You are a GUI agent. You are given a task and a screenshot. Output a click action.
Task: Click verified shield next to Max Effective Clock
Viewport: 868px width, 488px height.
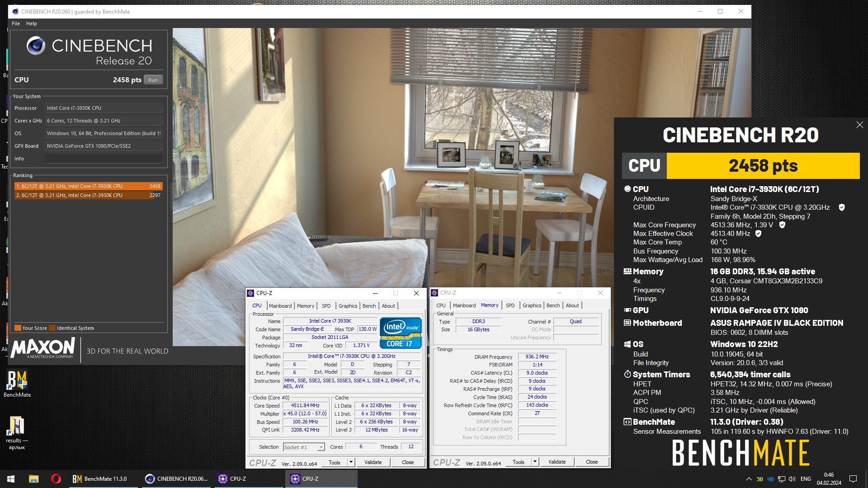[x=758, y=234]
